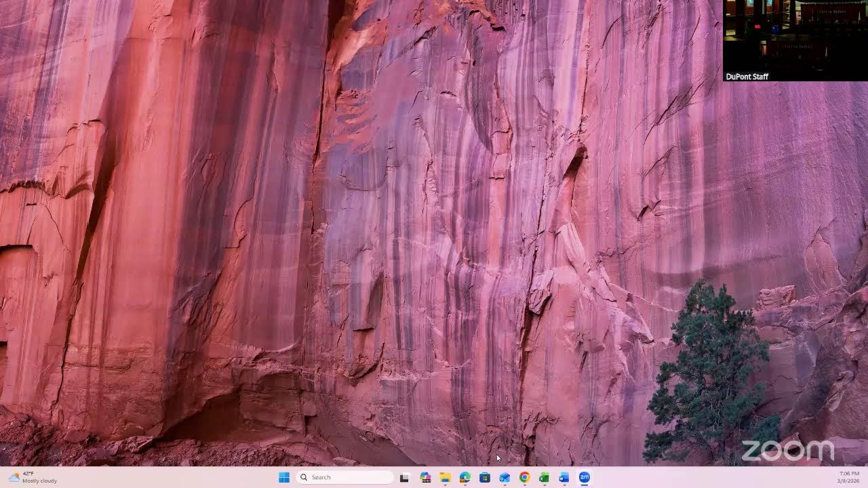Launch the Copilot app from taskbar
This screenshot has width=868, height=488.
coord(425,477)
